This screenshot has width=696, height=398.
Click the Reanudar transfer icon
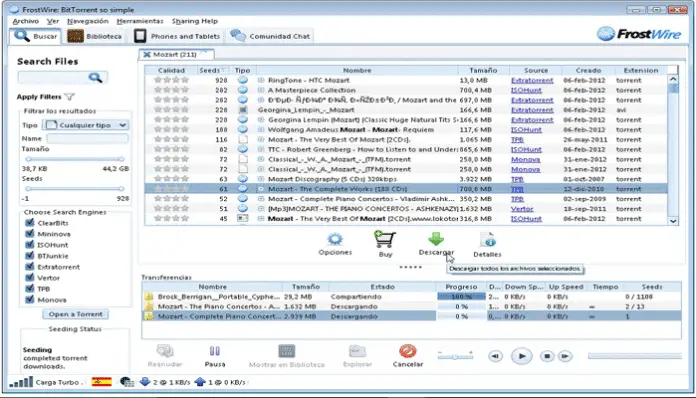pyautogui.click(x=165, y=351)
